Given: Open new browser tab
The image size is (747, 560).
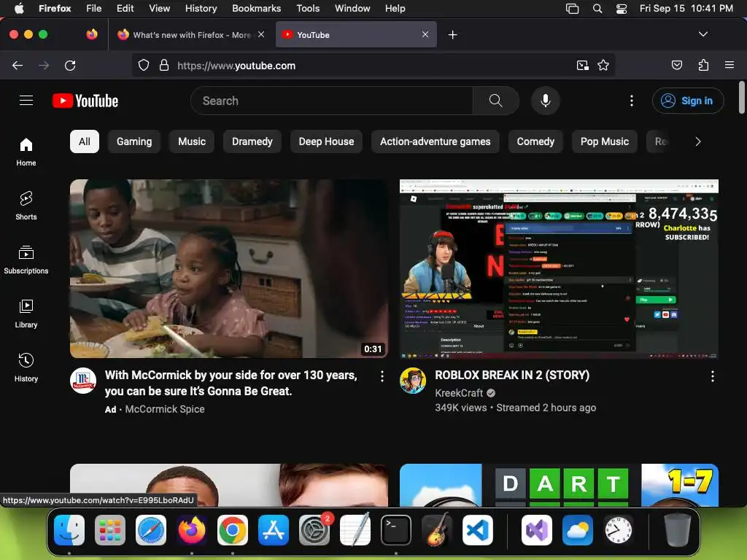Looking at the screenshot, I should coord(452,35).
